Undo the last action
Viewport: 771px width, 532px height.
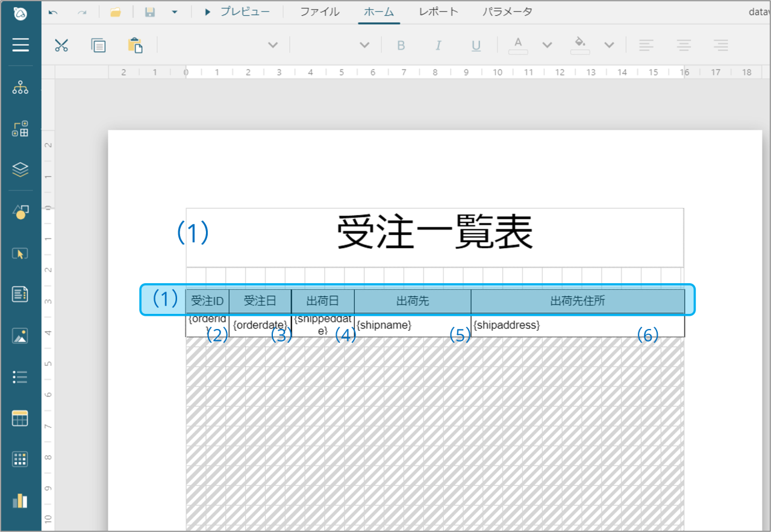point(53,12)
